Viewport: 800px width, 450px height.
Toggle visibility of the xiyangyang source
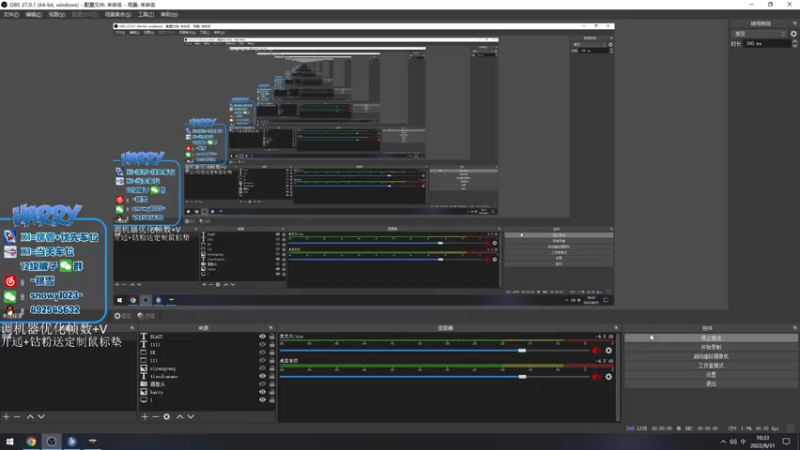coord(262,368)
